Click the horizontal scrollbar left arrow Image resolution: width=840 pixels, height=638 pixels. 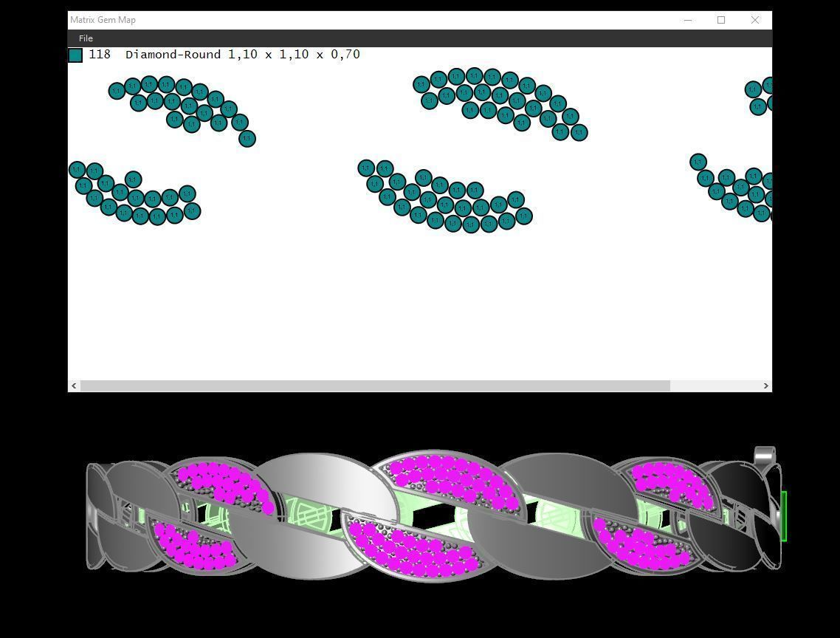coord(74,386)
